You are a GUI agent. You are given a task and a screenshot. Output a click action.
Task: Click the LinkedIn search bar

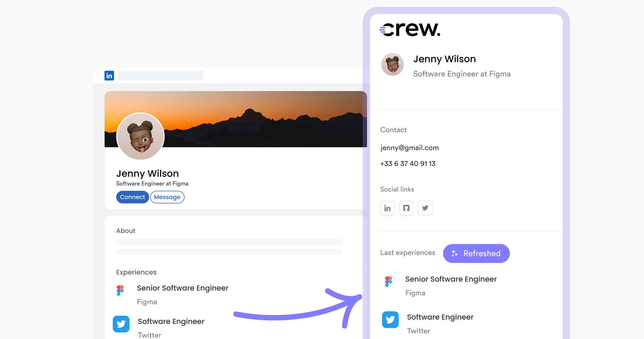click(160, 76)
